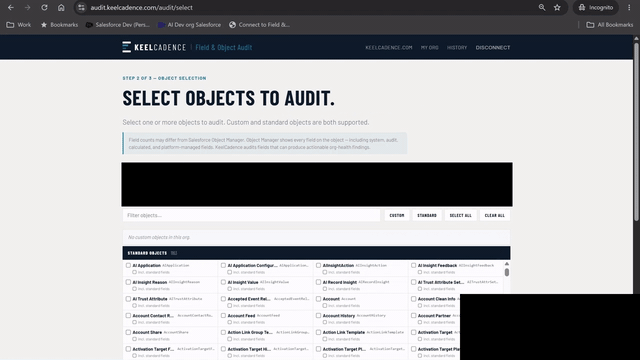Check the Account History object
Screen dimensions: 640x360
(x=318, y=316)
